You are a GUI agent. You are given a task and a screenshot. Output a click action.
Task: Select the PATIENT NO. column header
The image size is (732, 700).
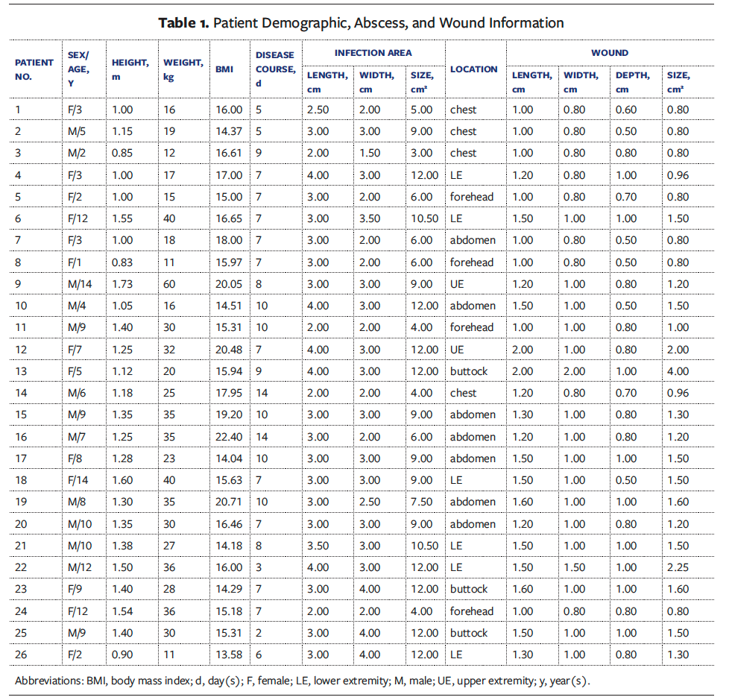34,69
